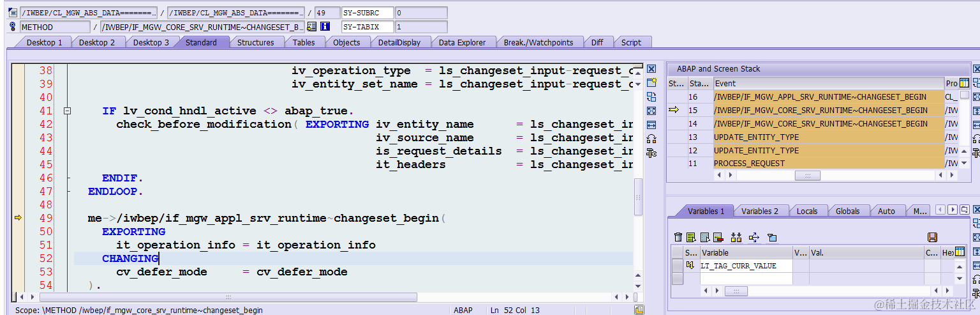Delete the variable using the trash icon
Screen dimensions: 980x315
click(x=678, y=237)
